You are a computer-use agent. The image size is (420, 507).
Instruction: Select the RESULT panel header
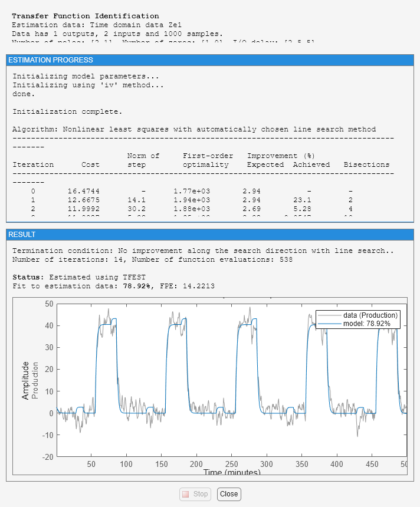point(209,235)
